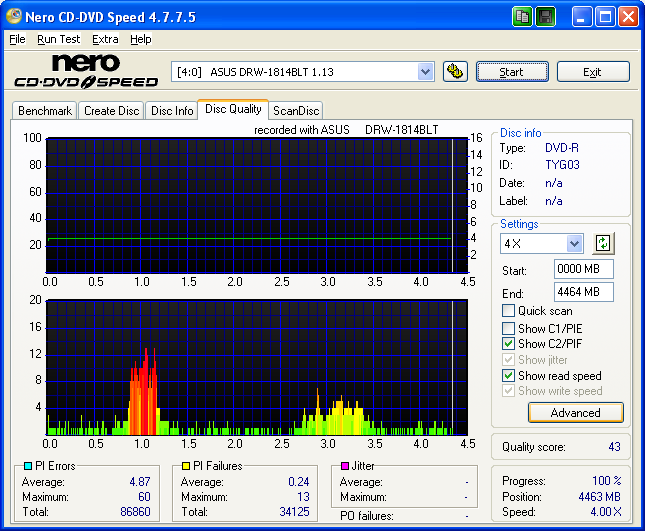Click the Position value 4463 MB
The image size is (645, 531).
(x=600, y=497)
